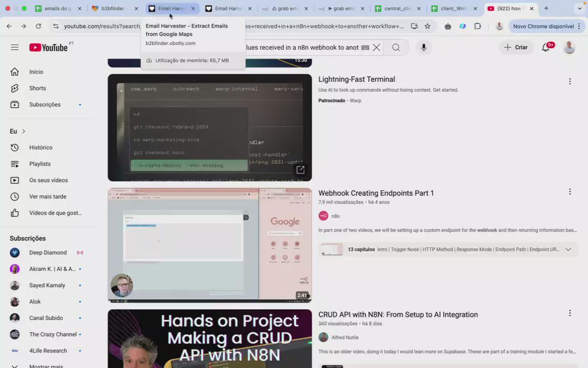Start voice search with microphone

click(424, 48)
